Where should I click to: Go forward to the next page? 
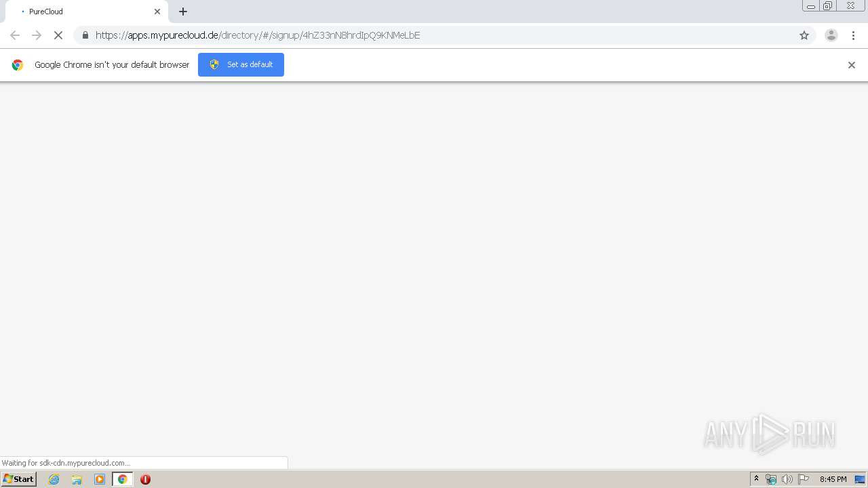tap(37, 35)
